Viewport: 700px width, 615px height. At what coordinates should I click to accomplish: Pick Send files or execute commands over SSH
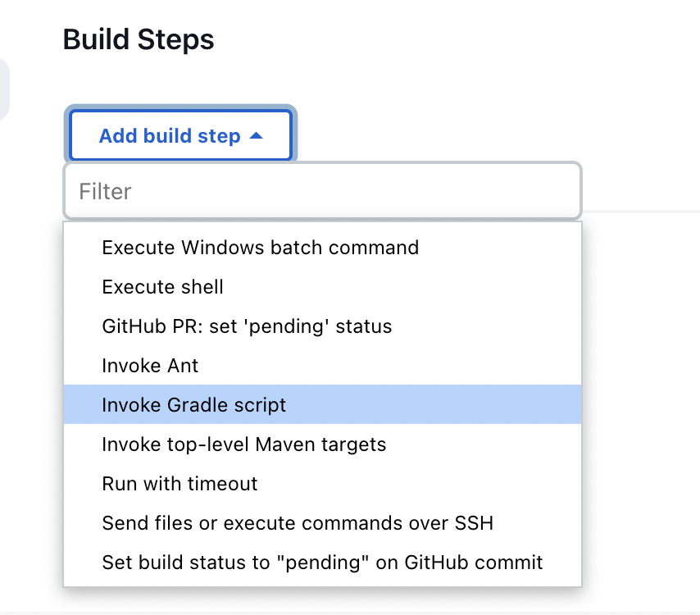297,522
